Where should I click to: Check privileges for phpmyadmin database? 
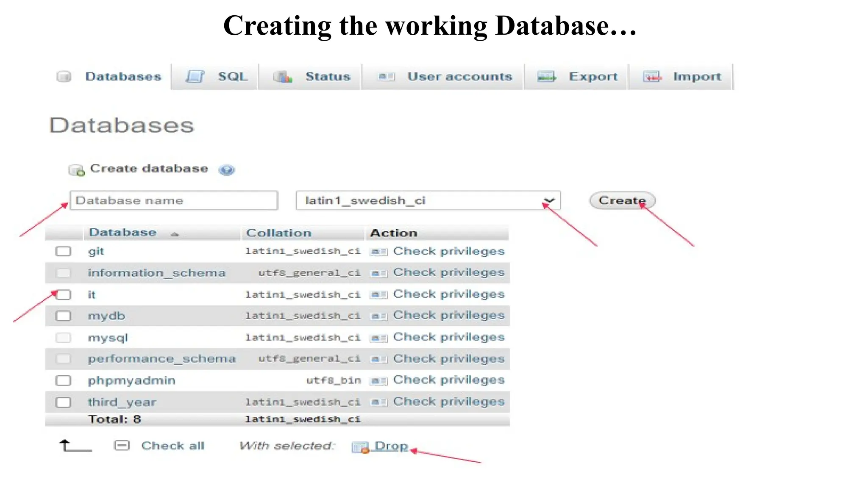click(449, 380)
